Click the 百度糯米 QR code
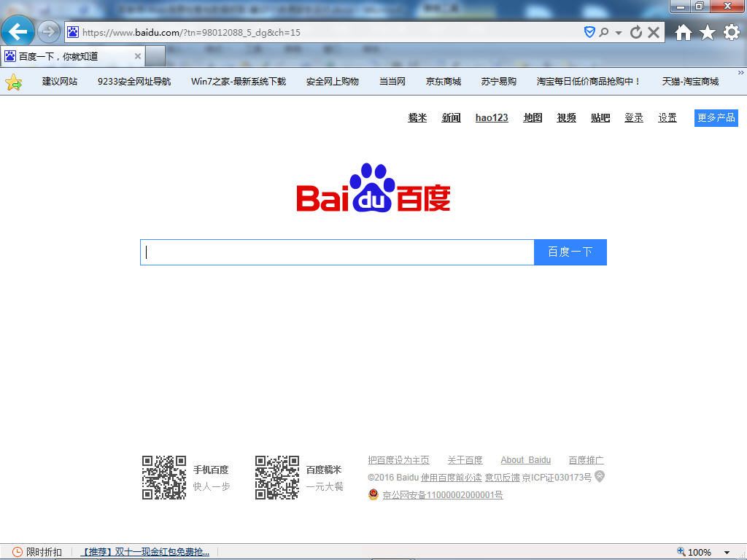The width and height of the screenshot is (747, 560). point(276,477)
